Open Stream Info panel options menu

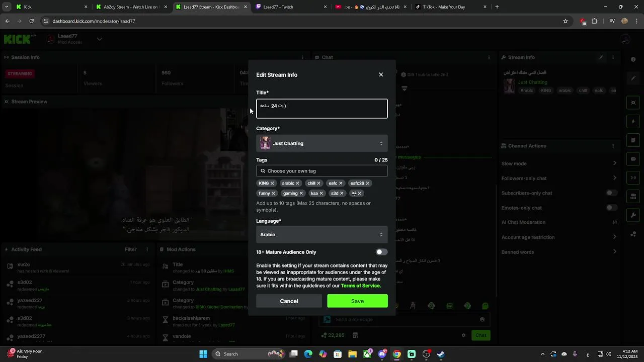click(x=614, y=57)
